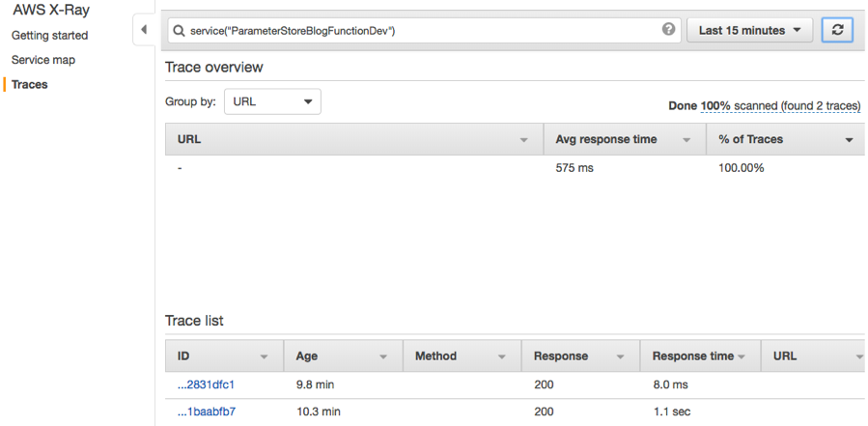Click the 9.8 min age cell
The image size is (868, 426).
[x=315, y=384]
